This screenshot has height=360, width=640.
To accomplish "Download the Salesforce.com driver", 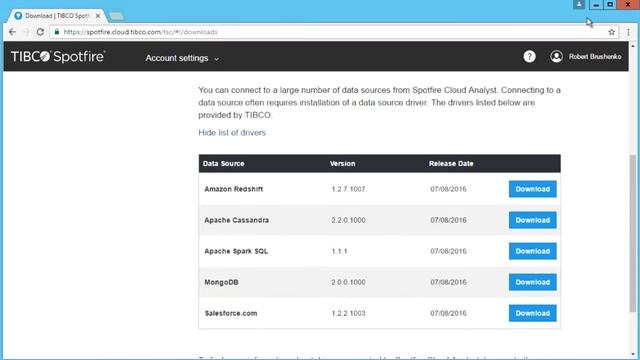I will [x=532, y=313].
